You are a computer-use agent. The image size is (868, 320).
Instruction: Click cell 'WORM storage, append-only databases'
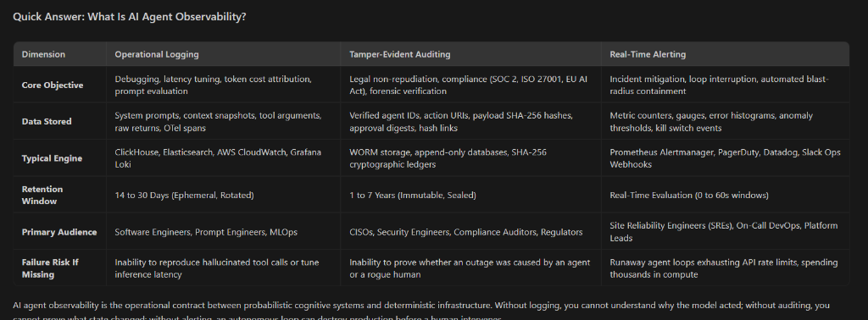[470, 158]
